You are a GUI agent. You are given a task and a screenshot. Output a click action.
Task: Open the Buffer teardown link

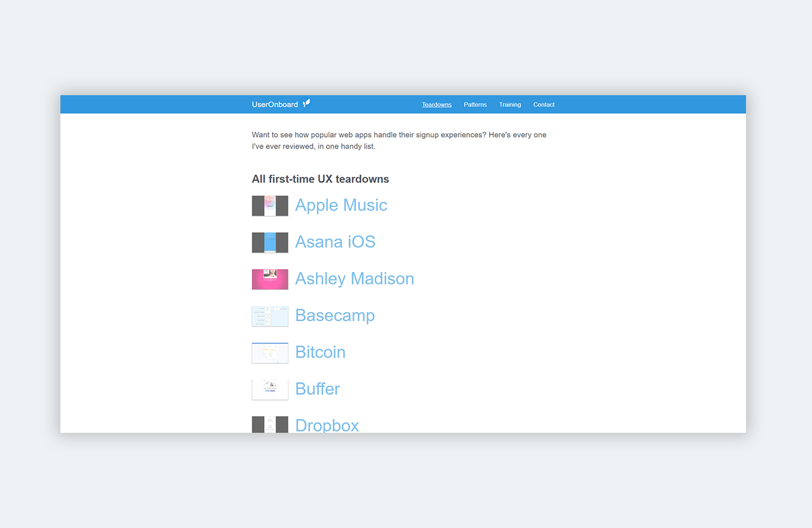point(318,389)
